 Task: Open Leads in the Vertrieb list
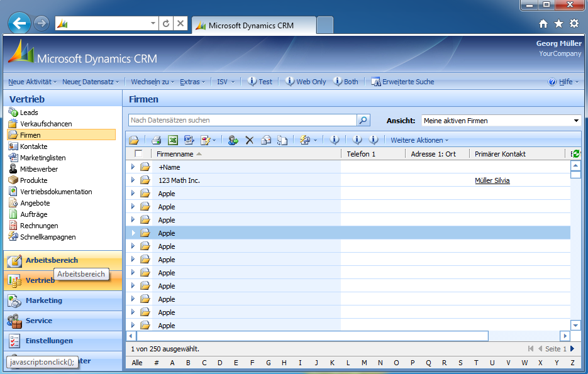click(x=29, y=113)
